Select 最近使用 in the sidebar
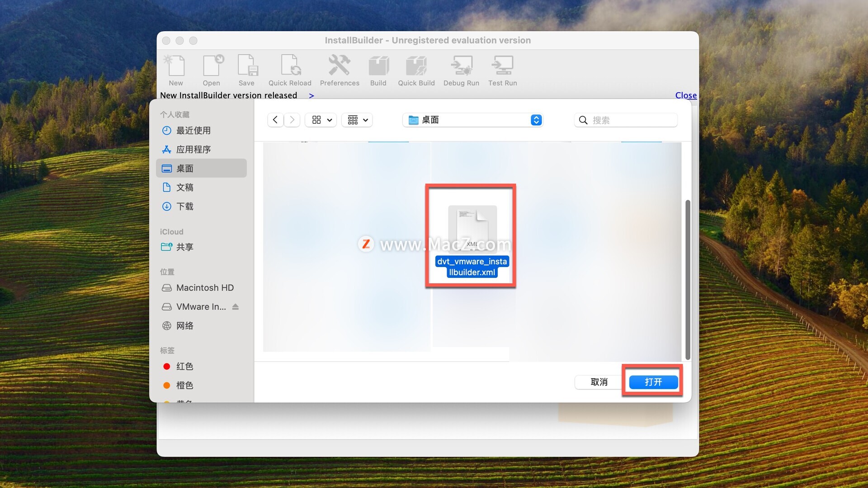 pos(201,131)
